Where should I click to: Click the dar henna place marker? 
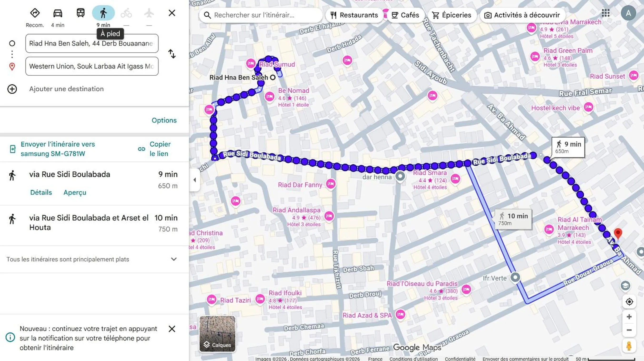coord(400,176)
